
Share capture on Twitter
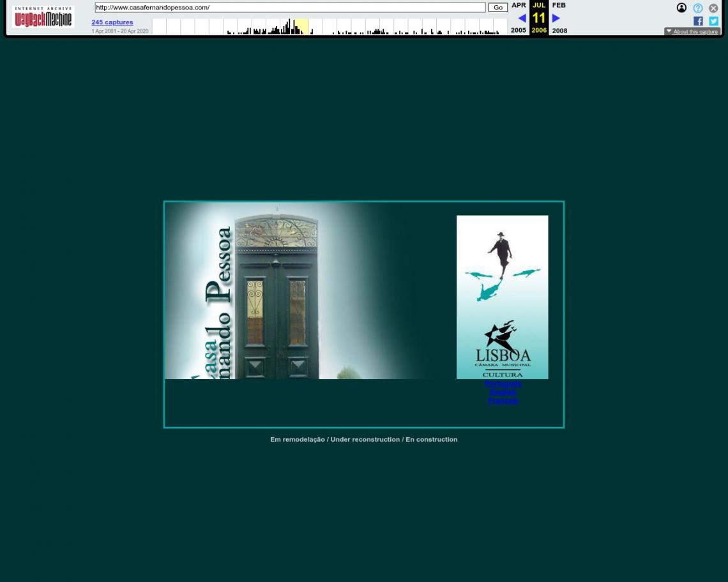pos(713,21)
